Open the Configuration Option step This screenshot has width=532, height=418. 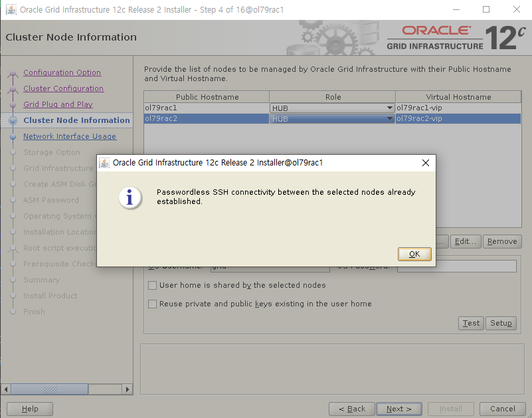[62, 72]
